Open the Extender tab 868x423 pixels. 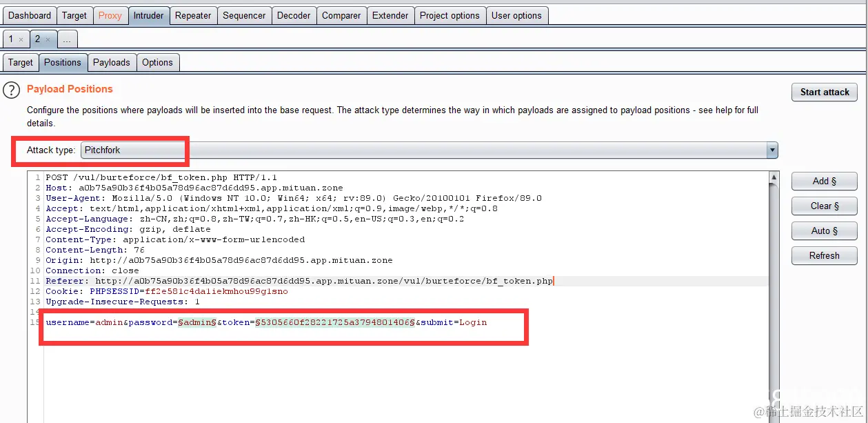390,15
